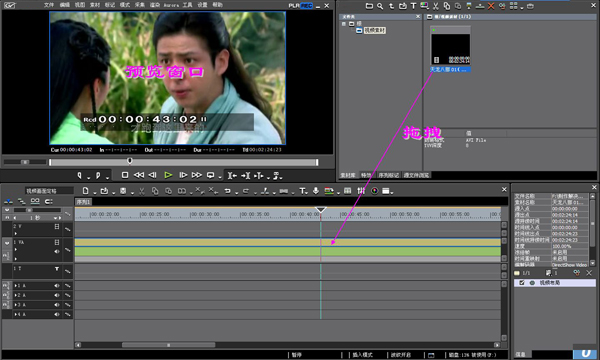The height and width of the screenshot is (360, 600).
Task: Click the Tools toolbox icon in the bin toolbar
Action: click(x=530, y=6)
